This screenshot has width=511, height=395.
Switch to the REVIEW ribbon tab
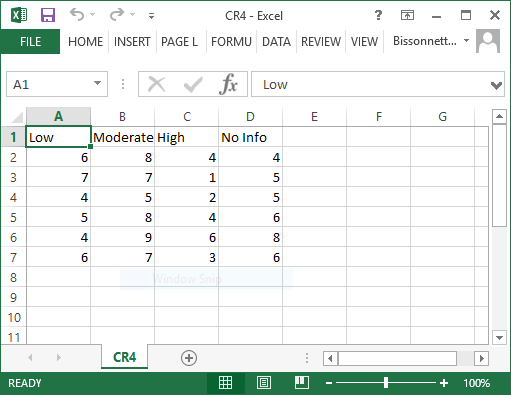[321, 42]
